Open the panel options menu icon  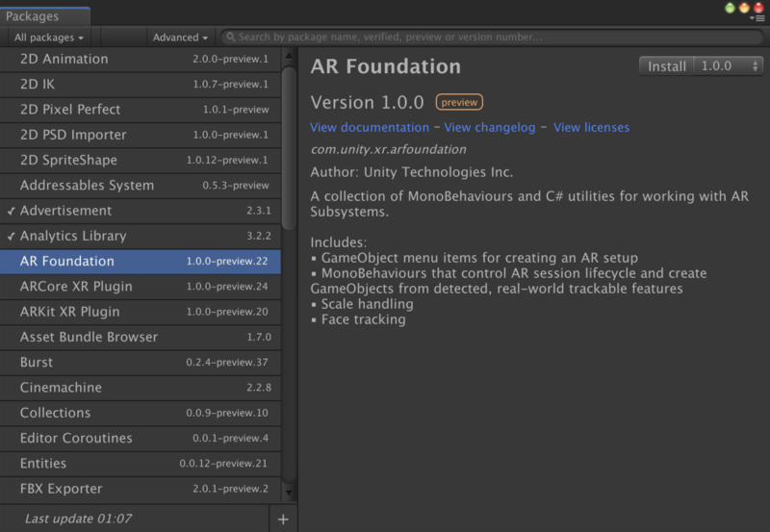[x=759, y=17]
